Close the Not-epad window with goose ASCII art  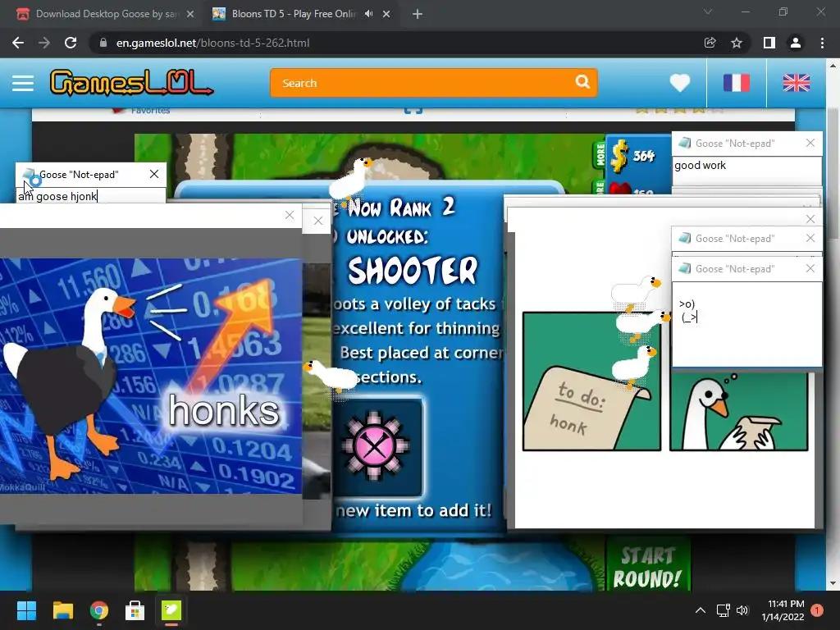point(810,268)
